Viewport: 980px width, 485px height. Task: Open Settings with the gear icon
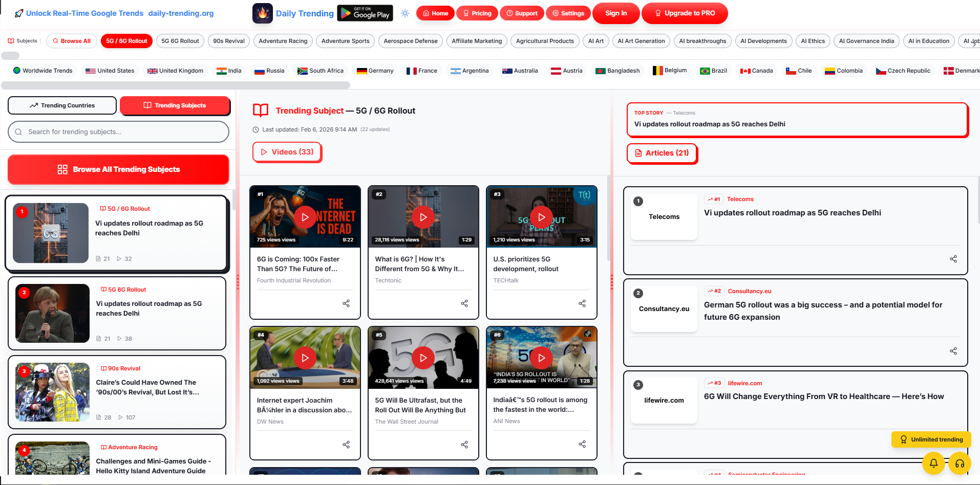[568, 13]
